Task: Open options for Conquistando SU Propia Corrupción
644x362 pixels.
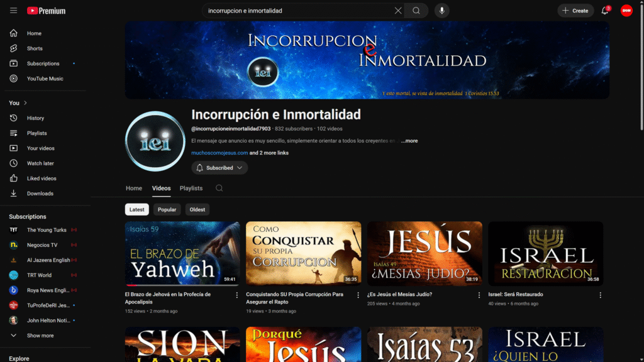Action: tap(358, 295)
